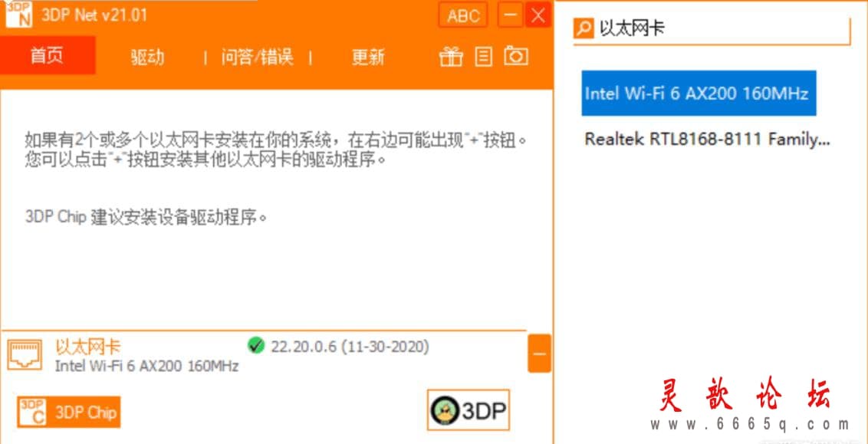Click Intel Wi-Fi 6 AX200 text under 以太网卡
868x444 pixels.
[x=146, y=366]
